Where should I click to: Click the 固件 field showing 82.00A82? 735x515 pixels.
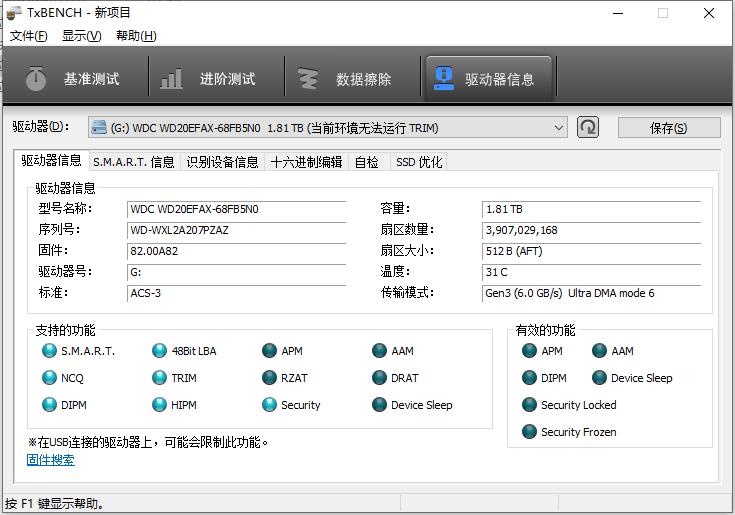click(x=236, y=252)
